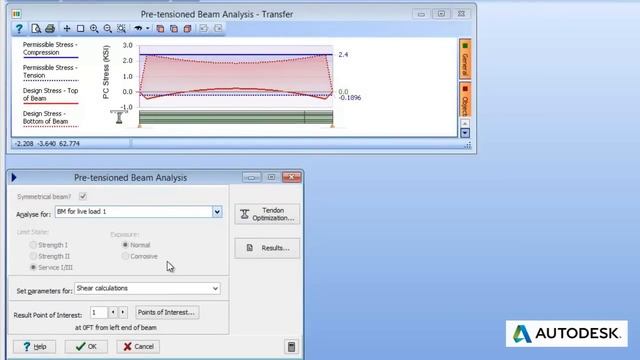This screenshot has height=360, width=640.
Task: Click the last greyed-out toolbar icon
Action: pos(218,29)
